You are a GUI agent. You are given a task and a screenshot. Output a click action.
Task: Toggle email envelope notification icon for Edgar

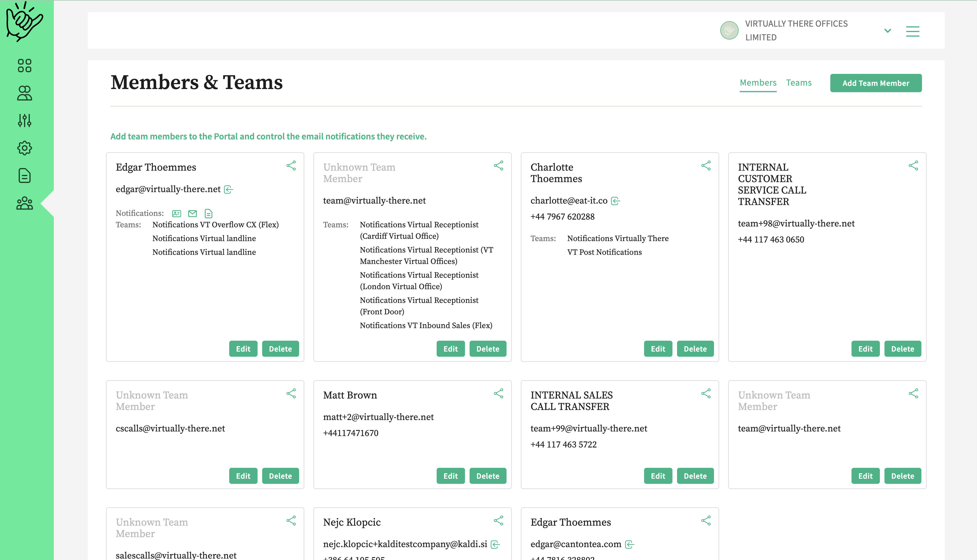tap(193, 214)
